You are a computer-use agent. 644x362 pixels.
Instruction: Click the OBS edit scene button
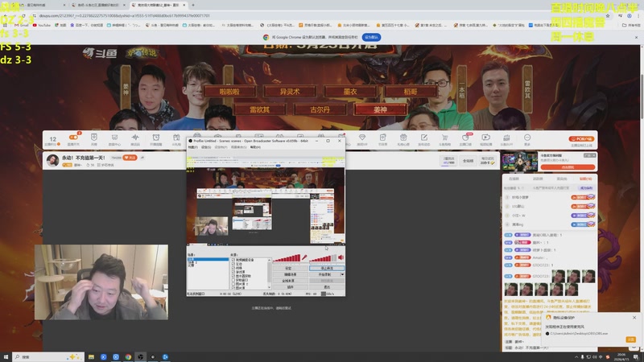[290, 274]
